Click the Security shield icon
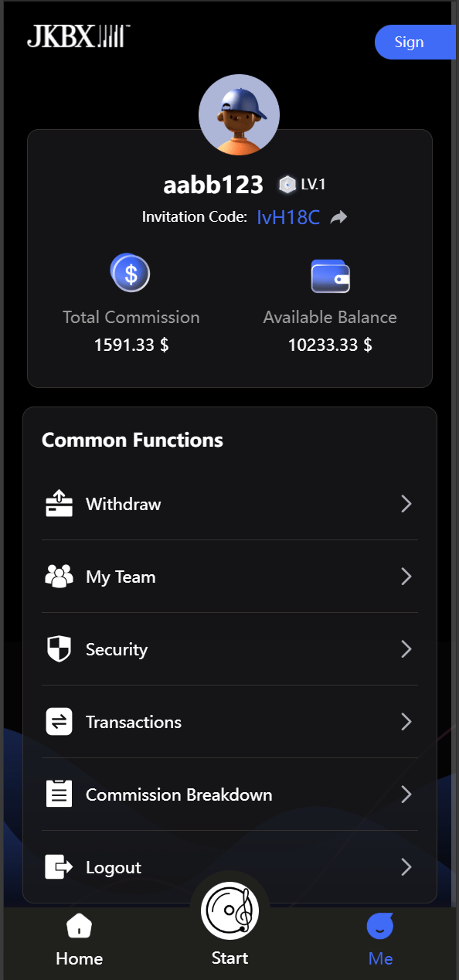This screenshot has width=459, height=980. coord(59,649)
